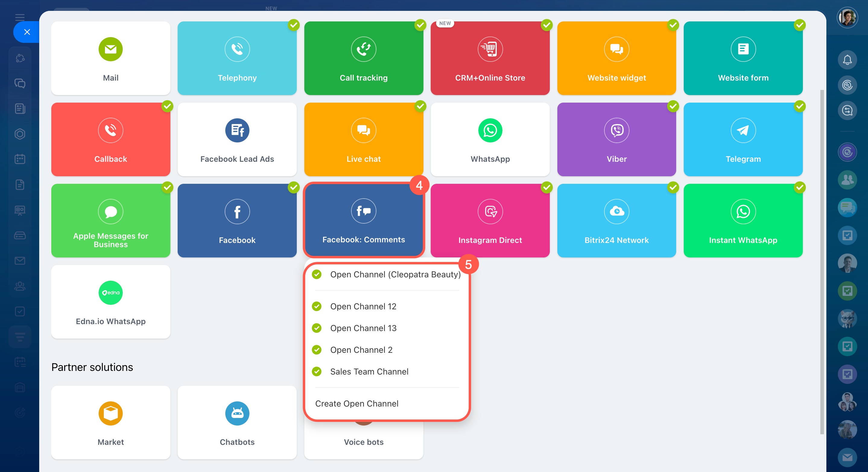Open the Call tracking tile
Image resolution: width=868 pixels, height=472 pixels.
pyautogui.click(x=363, y=58)
